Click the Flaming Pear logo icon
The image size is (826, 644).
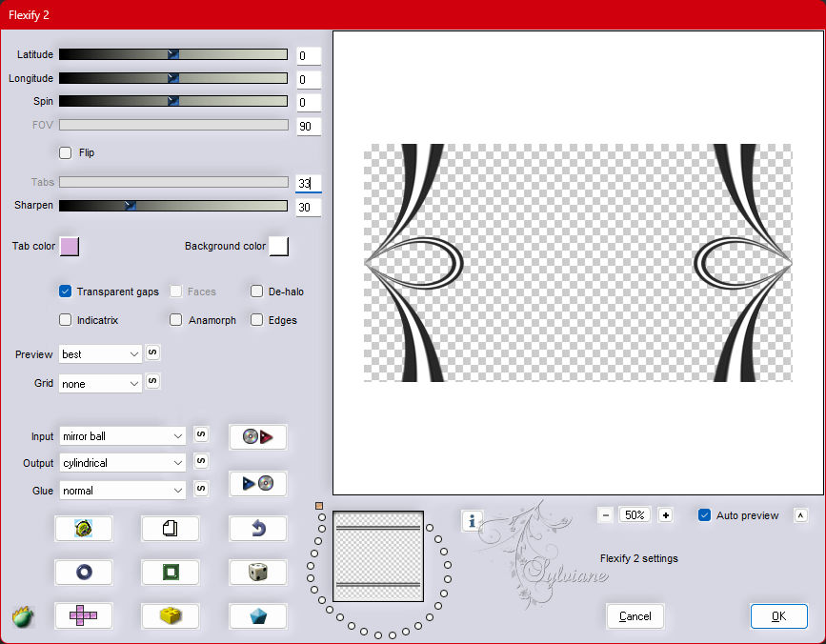click(x=23, y=616)
